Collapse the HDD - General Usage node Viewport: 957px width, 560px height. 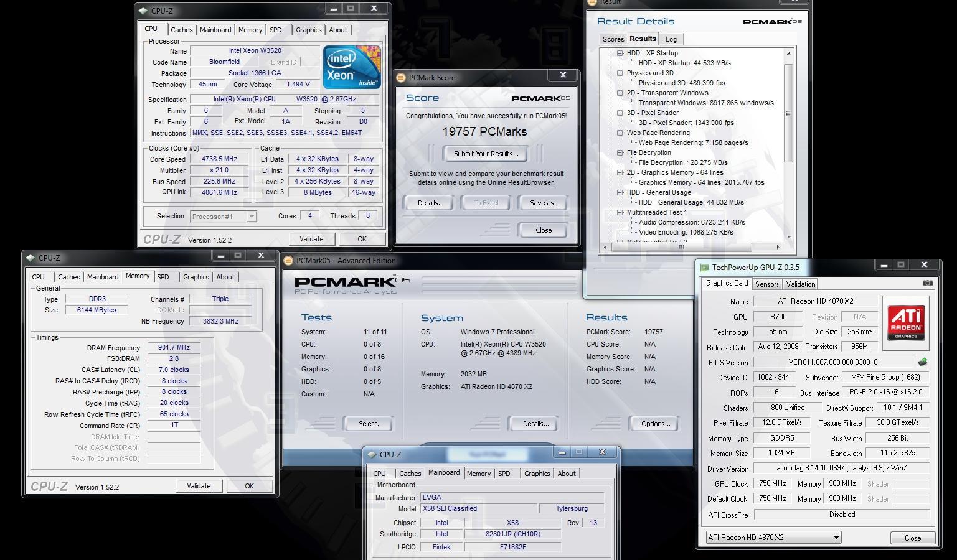coord(620,192)
